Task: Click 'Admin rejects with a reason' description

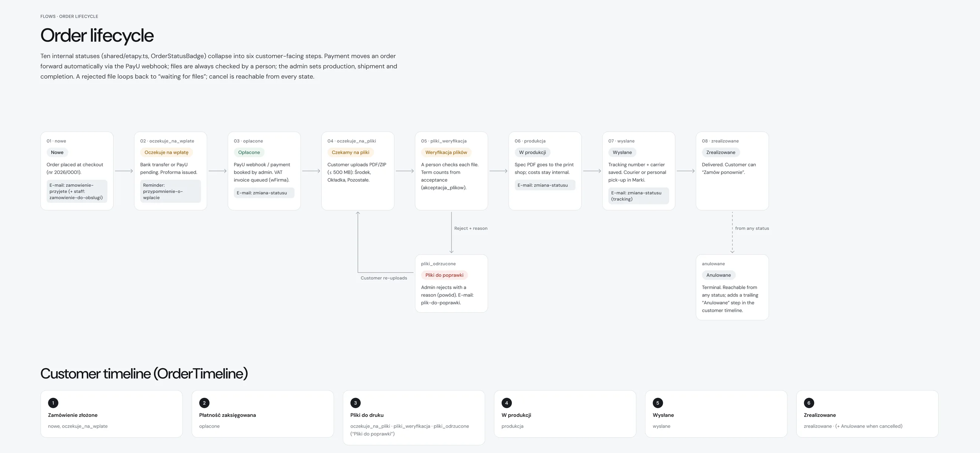Action: pos(447,295)
